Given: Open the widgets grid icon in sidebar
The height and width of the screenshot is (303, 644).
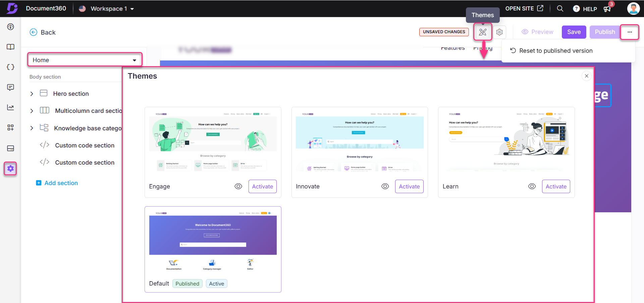Looking at the screenshot, I should [x=10, y=128].
